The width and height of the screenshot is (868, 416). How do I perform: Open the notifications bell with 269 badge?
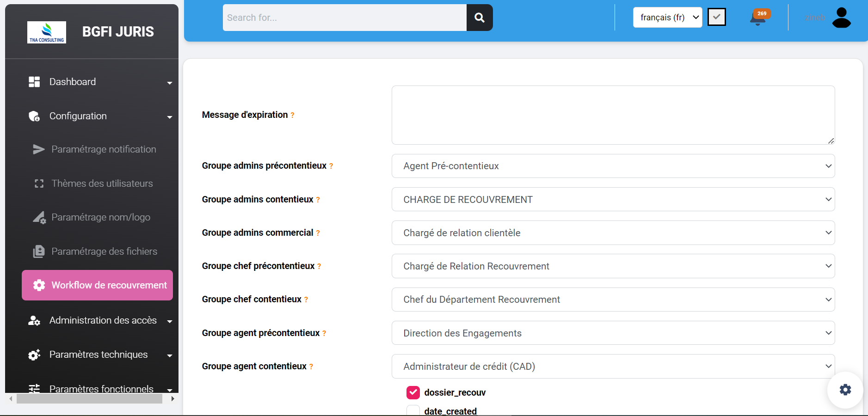pos(757,18)
